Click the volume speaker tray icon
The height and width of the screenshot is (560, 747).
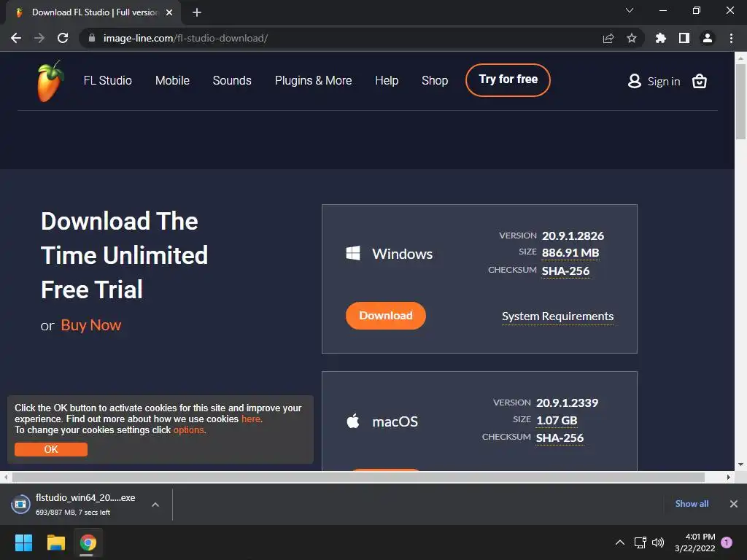pos(658,542)
